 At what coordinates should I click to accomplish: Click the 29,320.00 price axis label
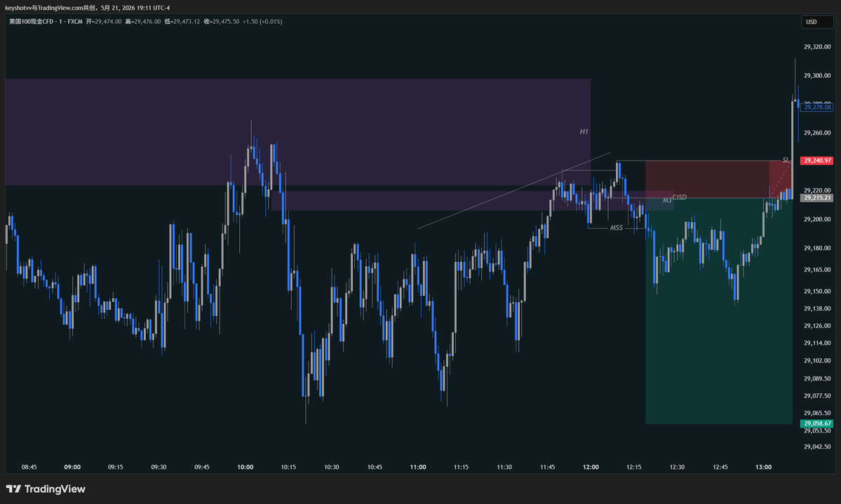(x=817, y=47)
